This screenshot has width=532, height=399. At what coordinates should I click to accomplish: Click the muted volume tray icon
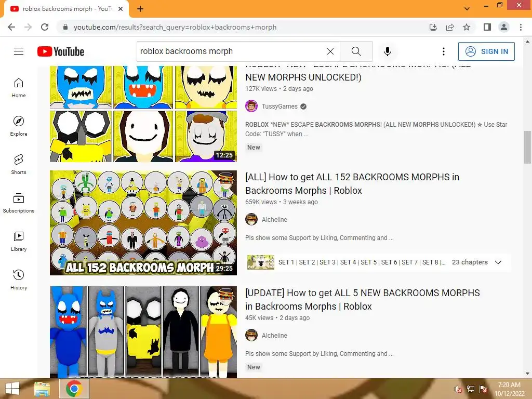pyautogui.click(x=458, y=389)
